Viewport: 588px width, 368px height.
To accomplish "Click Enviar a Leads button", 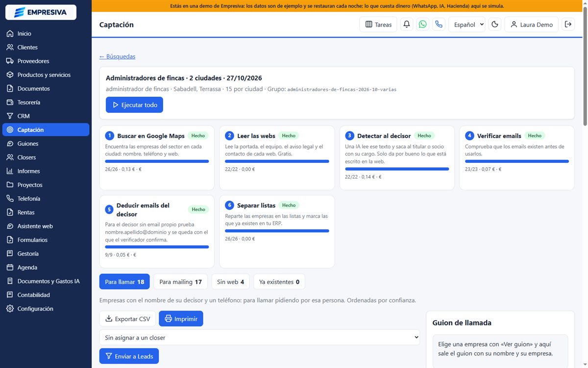I will pos(129,356).
